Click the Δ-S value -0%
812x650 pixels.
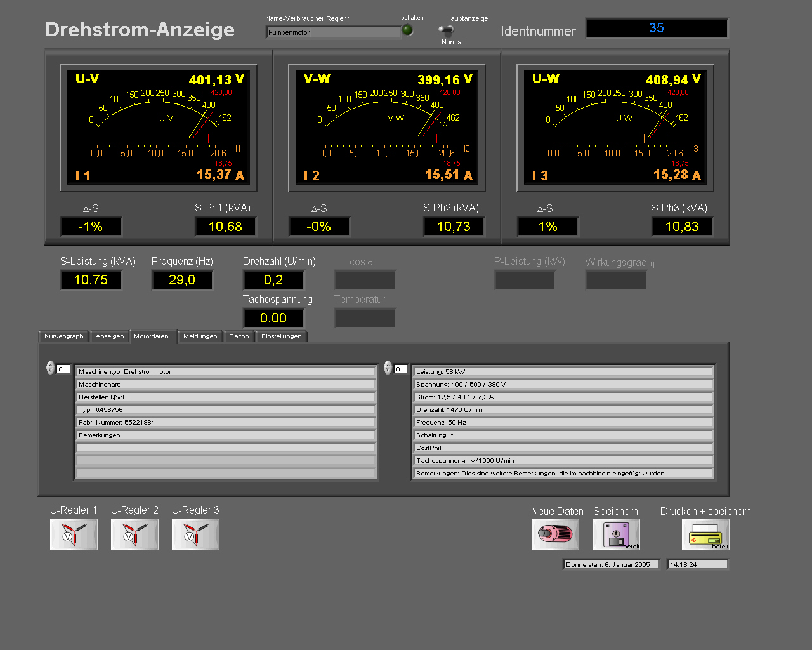(319, 227)
